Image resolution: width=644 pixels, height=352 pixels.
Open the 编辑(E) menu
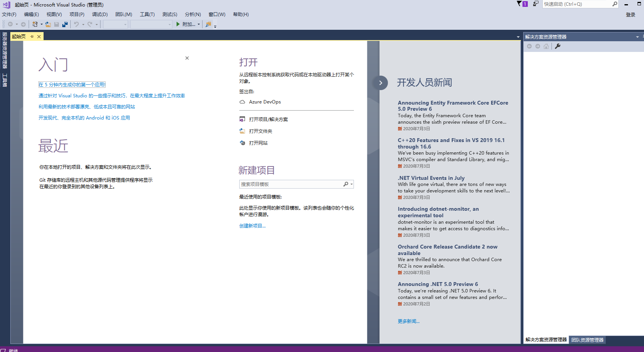pyautogui.click(x=31, y=15)
